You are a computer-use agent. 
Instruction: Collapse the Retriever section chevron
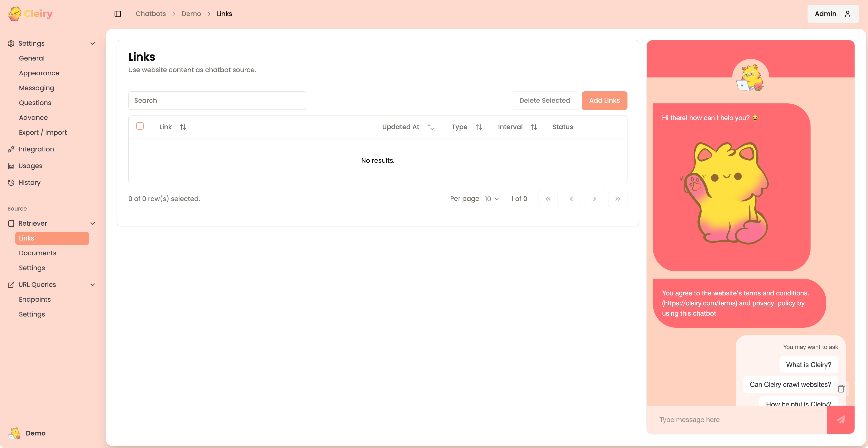93,224
